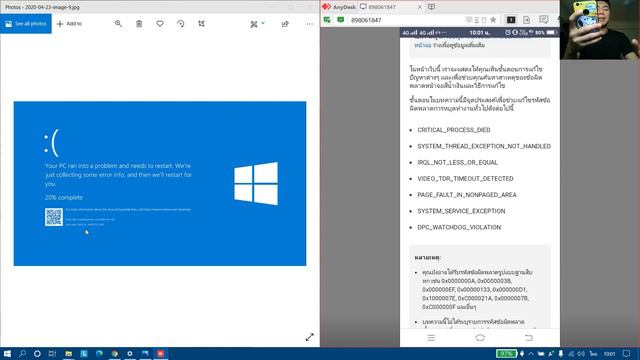Open the Windows Start menu

click(x=7, y=353)
